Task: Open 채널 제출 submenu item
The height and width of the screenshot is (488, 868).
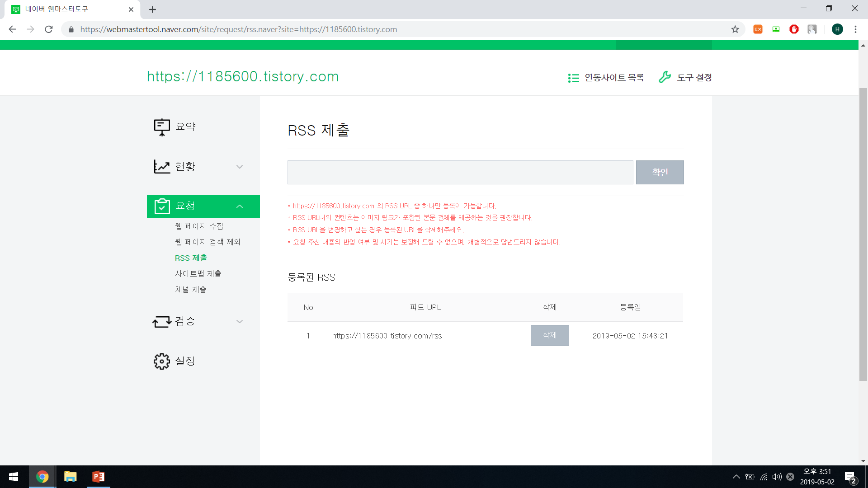Action: coord(190,290)
